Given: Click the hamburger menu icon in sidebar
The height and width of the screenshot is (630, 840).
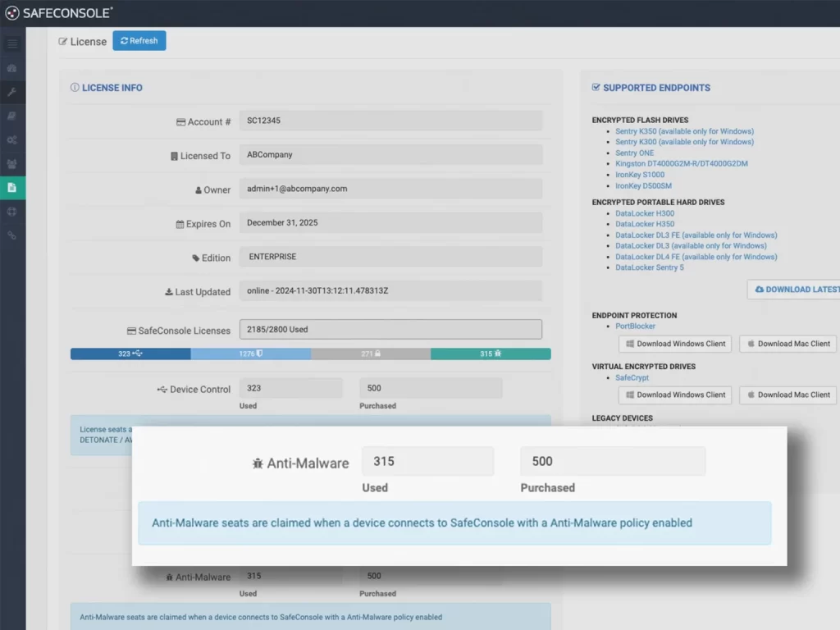Looking at the screenshot, I should click(x=12, y=43).
